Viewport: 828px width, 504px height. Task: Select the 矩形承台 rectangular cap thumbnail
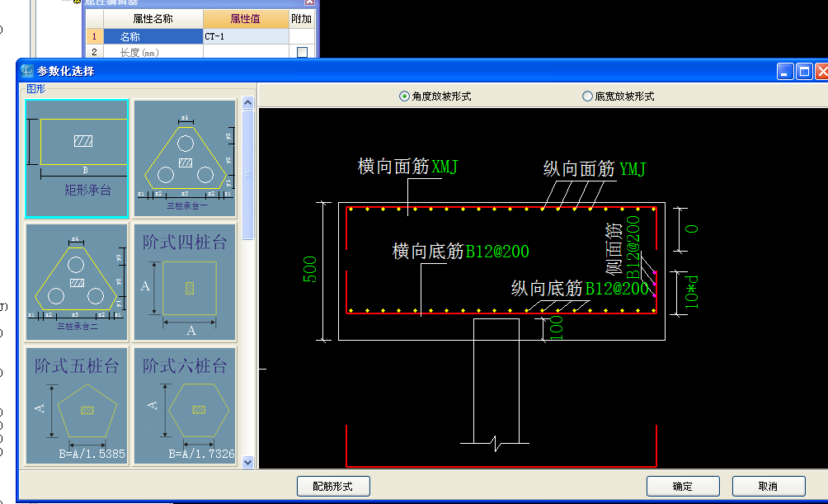click(x=77, y=158)
